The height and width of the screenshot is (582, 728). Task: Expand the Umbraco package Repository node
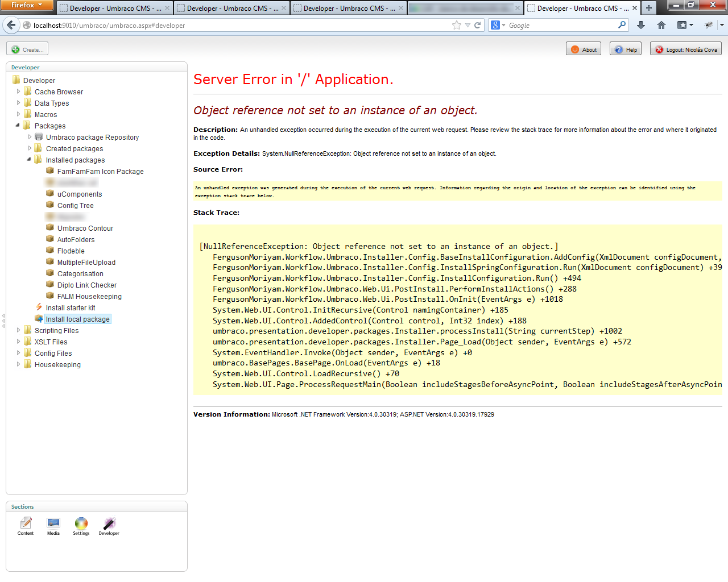(x=30, y=137)
